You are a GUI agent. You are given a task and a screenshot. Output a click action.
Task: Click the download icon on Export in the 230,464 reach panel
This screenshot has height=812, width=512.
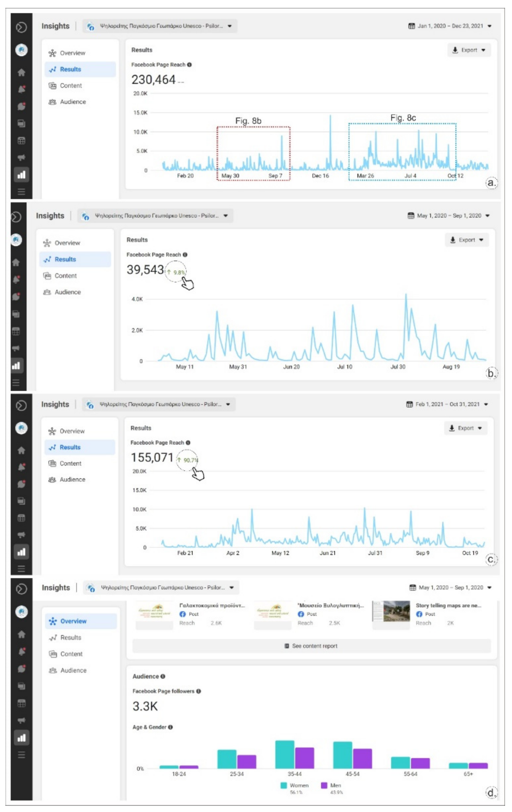[455, 50]
